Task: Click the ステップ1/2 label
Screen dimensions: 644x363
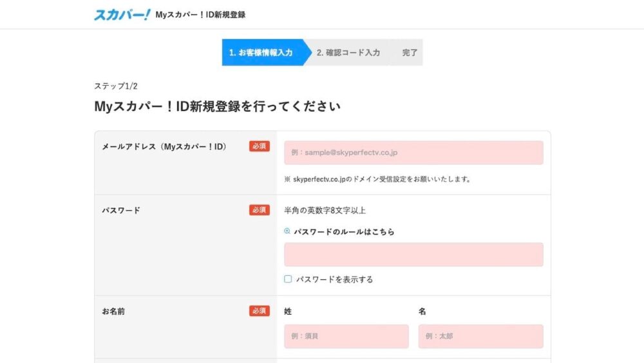Action: click(x=116, y=86)
